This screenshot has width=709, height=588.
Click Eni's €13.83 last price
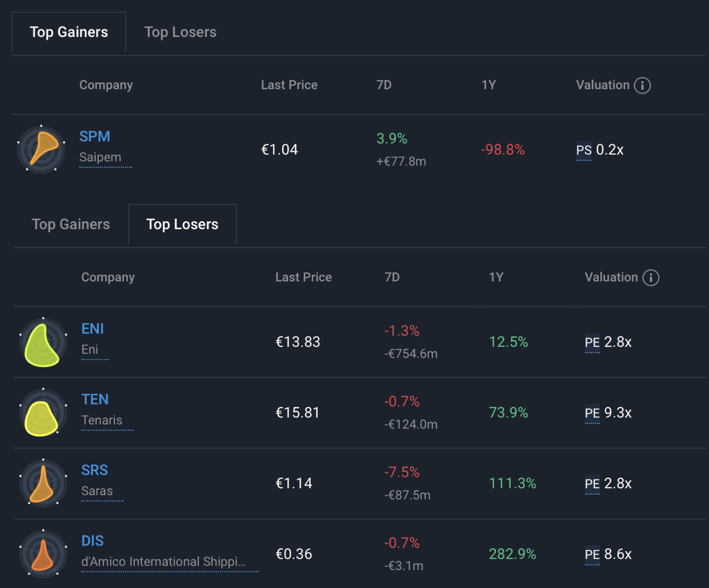point(298,342)
